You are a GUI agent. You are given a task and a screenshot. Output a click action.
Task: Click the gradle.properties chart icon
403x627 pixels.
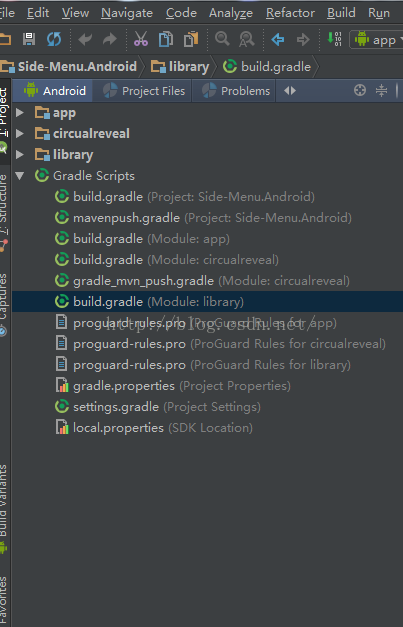pos(62,385)
